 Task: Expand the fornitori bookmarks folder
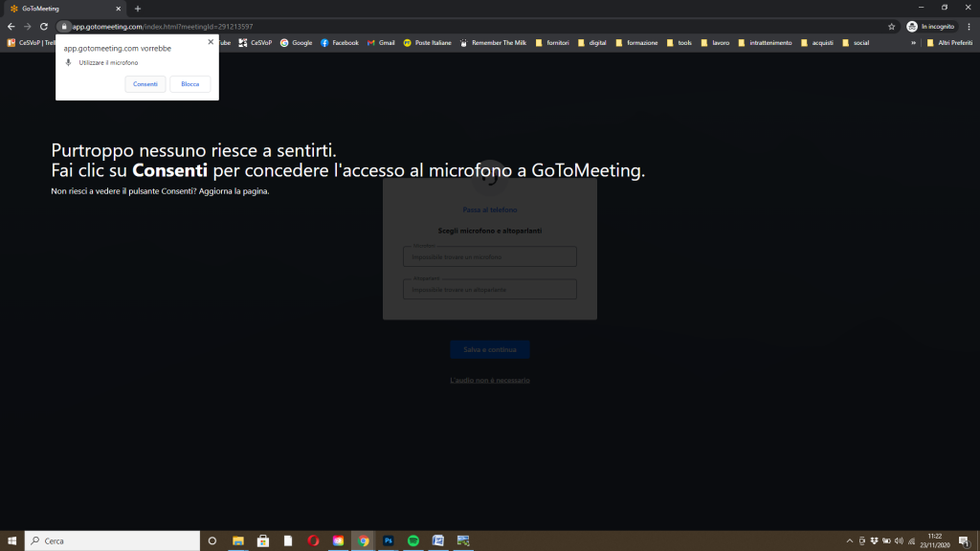point(552,42)
